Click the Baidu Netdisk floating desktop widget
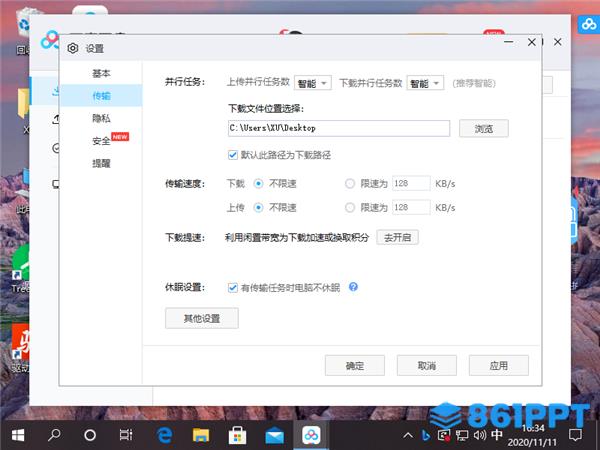Viewport: 600px width, 450px height. pyautogui.click(x=589, y=24)
